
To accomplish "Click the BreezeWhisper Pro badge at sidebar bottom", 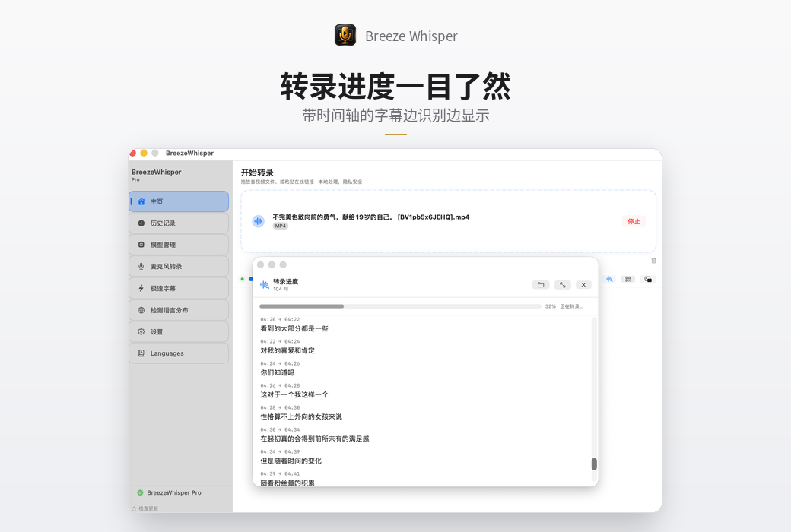I will 169,492.
